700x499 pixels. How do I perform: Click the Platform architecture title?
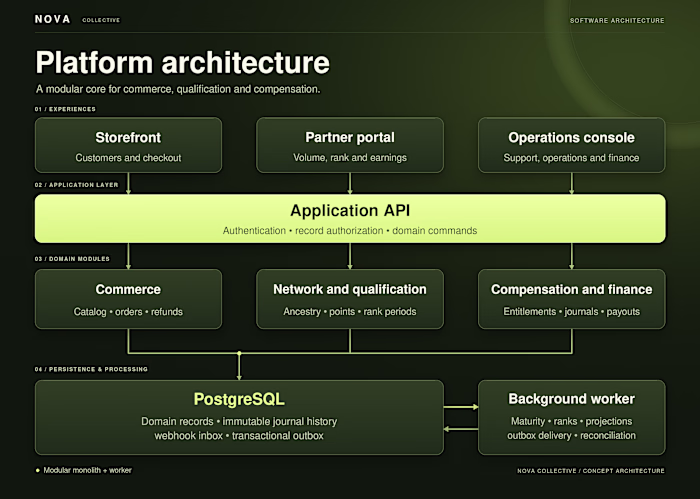tap(183, 62)
